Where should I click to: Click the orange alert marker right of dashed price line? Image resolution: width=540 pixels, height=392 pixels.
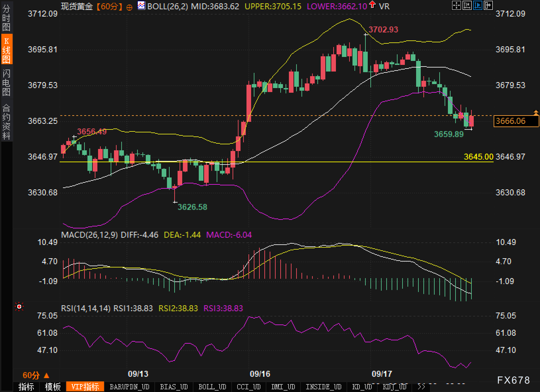536,113
